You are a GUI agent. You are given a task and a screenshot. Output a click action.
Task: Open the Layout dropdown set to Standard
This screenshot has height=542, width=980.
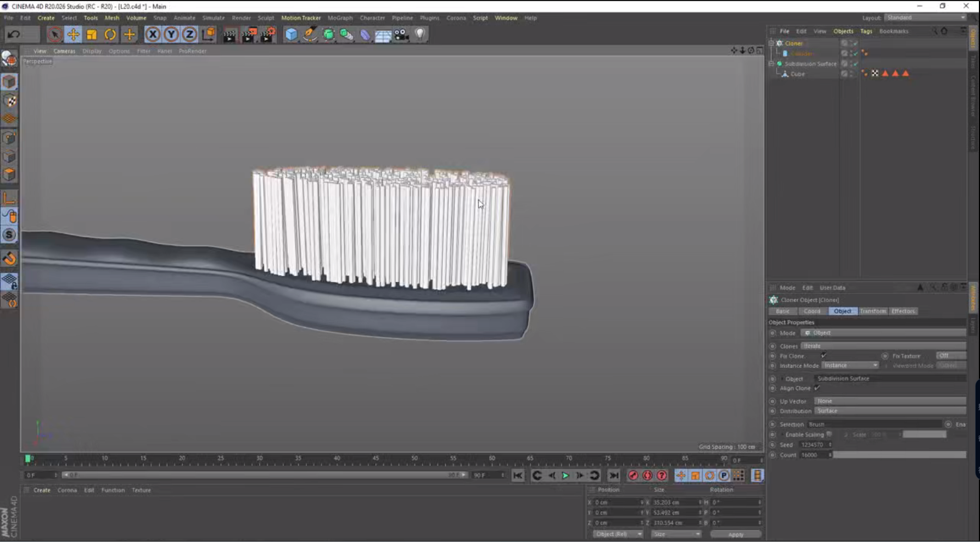pyautogui.click(x=925, y=17)
